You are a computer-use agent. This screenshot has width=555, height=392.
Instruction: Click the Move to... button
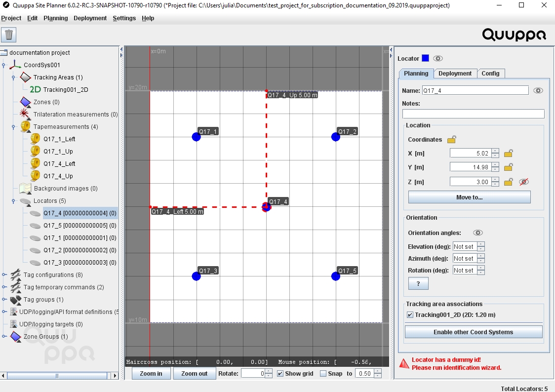pyautogui.click(x=470, y=197)
